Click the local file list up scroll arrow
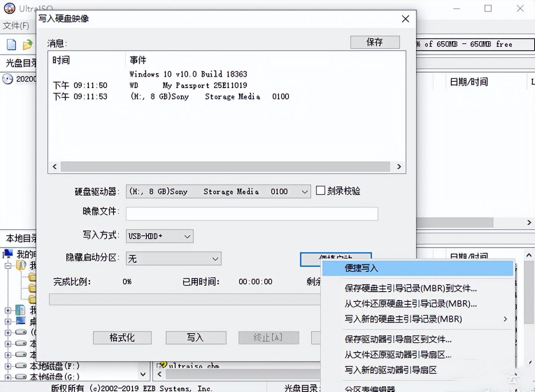 coord(529,255)
